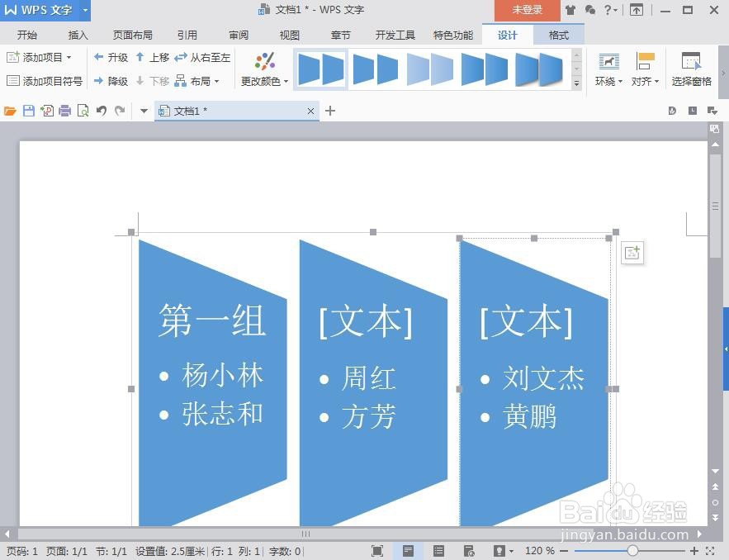The width and height of the screenshot is (729, 560).
Task: Undo the last action
Action: click(102, 111)
